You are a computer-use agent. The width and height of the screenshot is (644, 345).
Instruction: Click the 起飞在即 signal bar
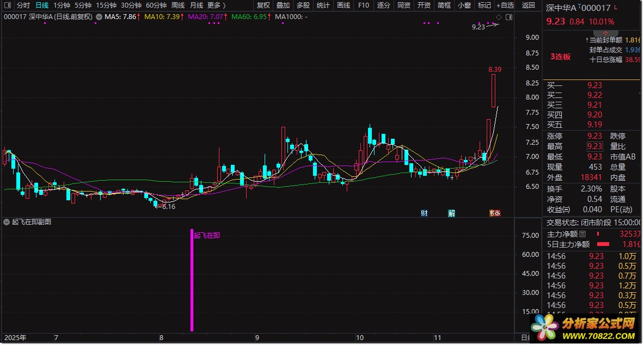(x=192, y=280)
